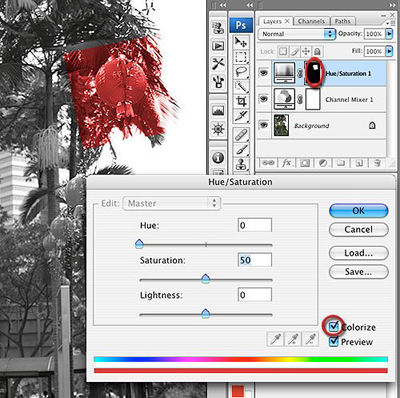Click OK in Hue/Saturation dialog
Screen dimensions: 400x398
pyautogui.click(x=359, y=211)
